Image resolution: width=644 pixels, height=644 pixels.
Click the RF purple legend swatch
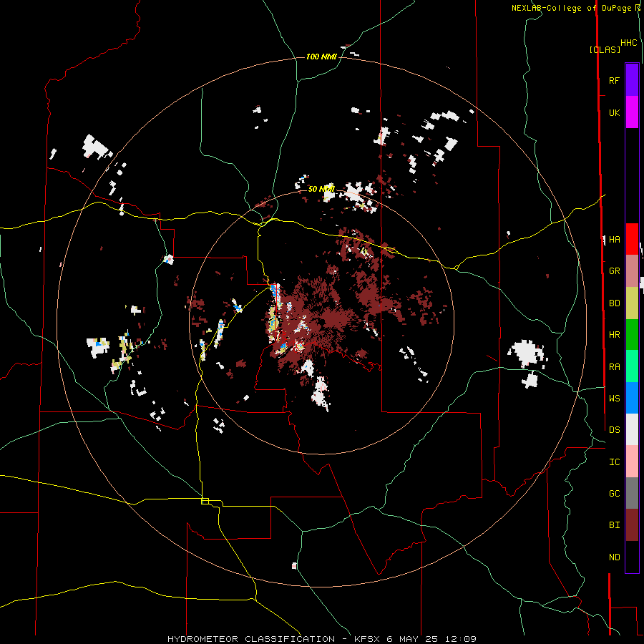[x=632, y=80]
